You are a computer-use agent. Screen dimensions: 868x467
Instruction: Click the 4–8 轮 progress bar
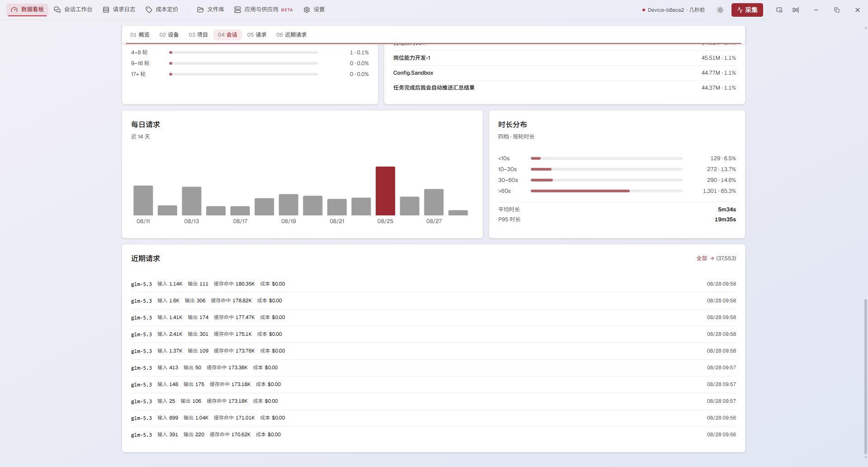[244, 52]
